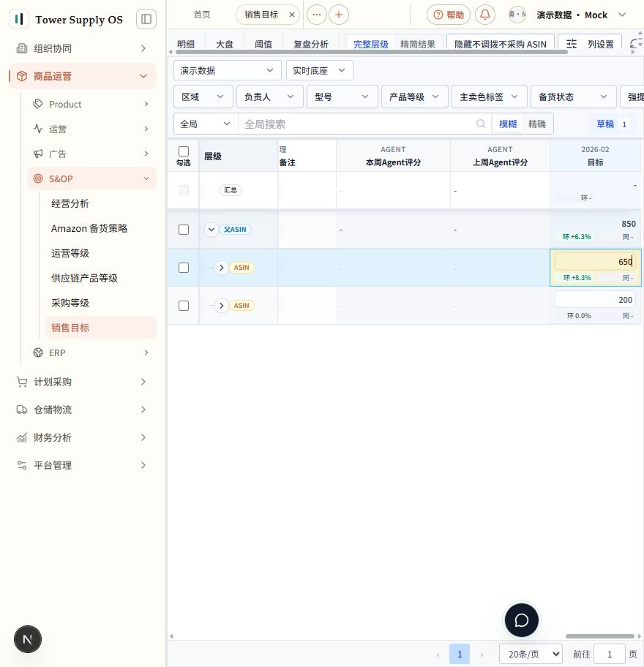Image resolution: width=644 pixels, height=667 pixels.
Task: Open the 型号 filter dropdown
Action: [x=342, y=97]
